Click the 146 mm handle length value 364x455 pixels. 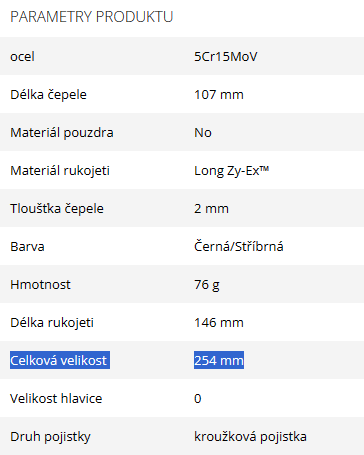pos(219,323)
